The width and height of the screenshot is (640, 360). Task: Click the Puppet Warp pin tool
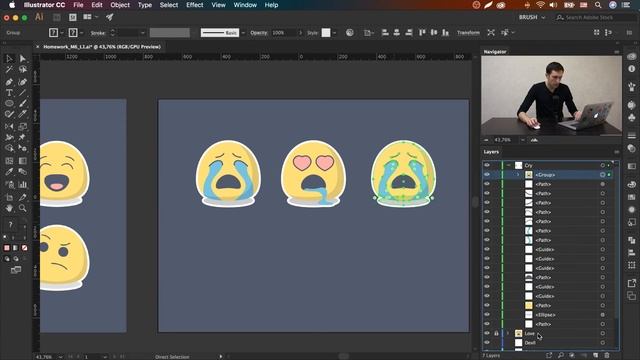22,138
